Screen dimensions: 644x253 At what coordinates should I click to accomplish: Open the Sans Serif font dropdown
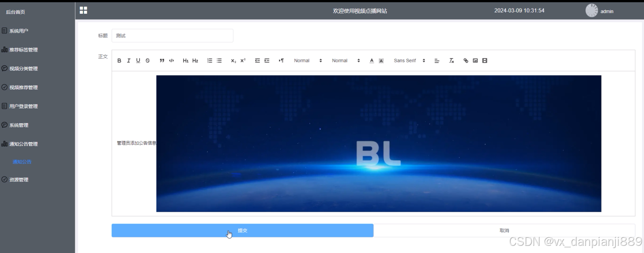(x=410, y=60)
